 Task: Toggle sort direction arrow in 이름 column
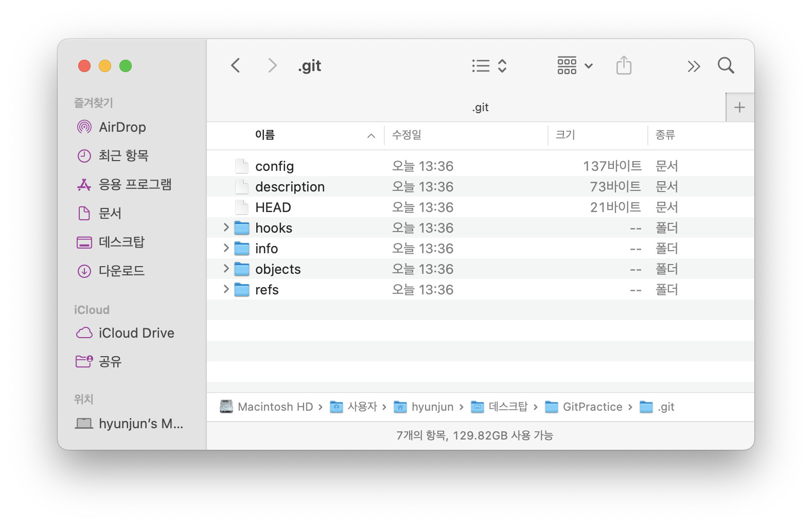(x=371, y=135)
